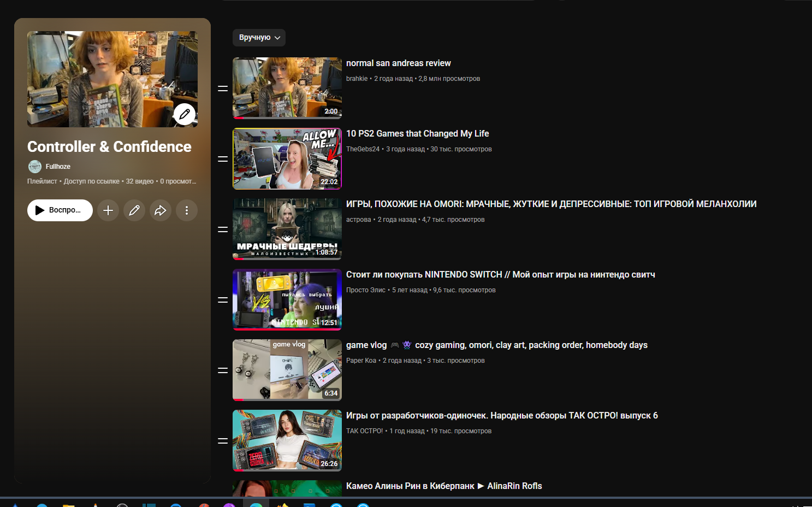Screen dimensions: 812x507
Task: Visit the Paper Koa channel
Action: tap(361, 361)
